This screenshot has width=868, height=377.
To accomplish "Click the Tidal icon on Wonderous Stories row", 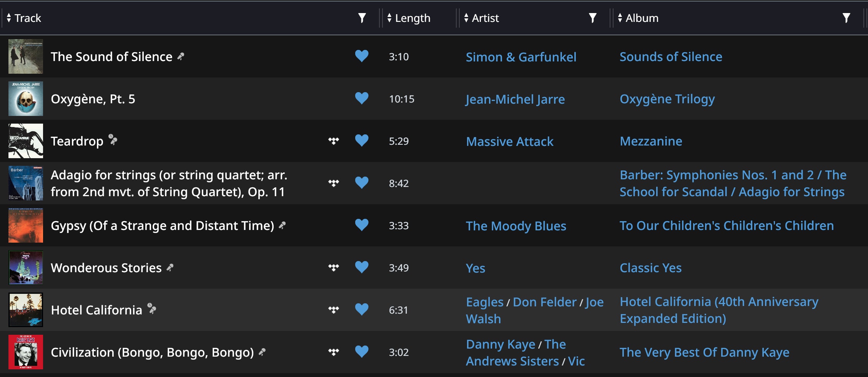I will click(x=333, y=268).
